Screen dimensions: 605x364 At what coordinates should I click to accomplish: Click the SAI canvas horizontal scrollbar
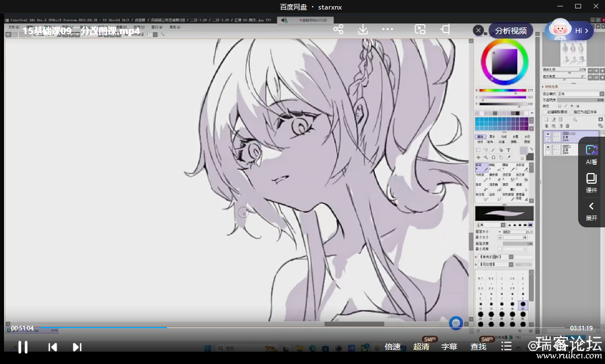[x=354, y=324]
